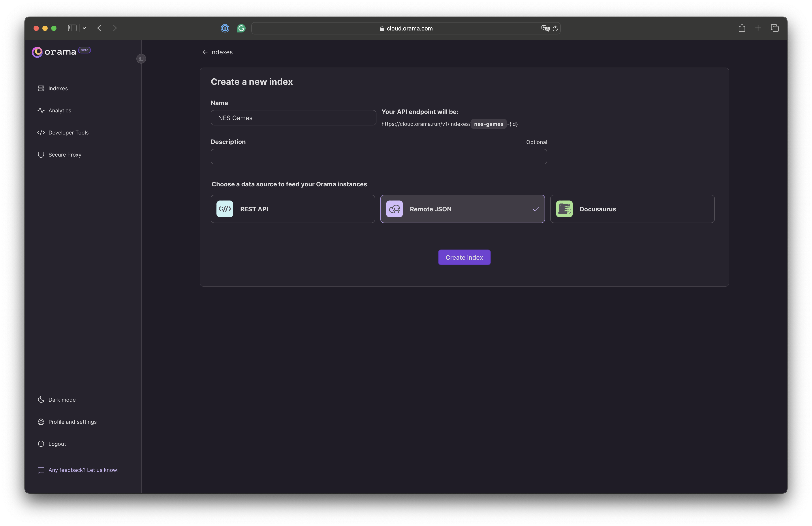
Task: Open the Grammarly extension icon
Action: [241, 28]
